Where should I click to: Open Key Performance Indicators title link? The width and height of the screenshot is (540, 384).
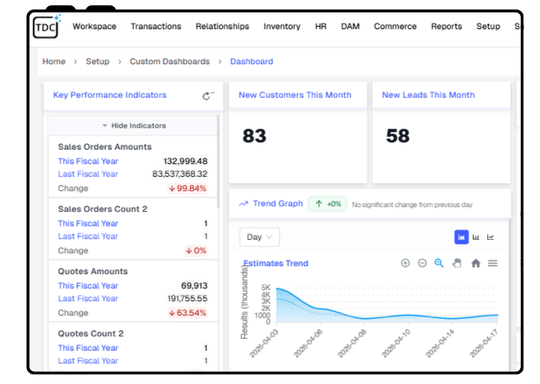pyautogui.click(x=110, y=95)
